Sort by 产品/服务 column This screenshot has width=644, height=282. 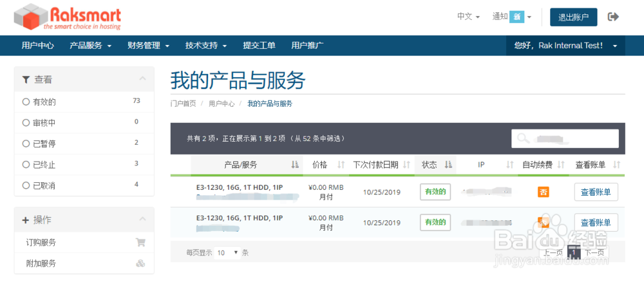coord(247,165)
